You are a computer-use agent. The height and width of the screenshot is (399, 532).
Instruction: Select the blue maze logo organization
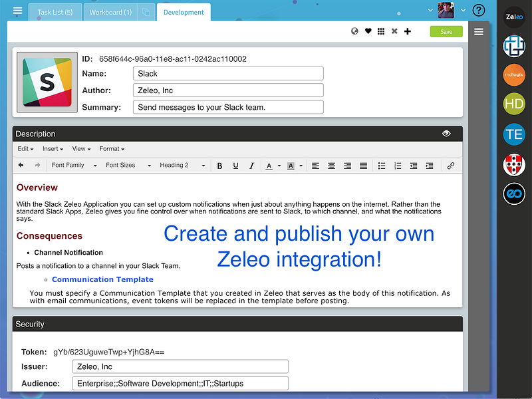514,46
